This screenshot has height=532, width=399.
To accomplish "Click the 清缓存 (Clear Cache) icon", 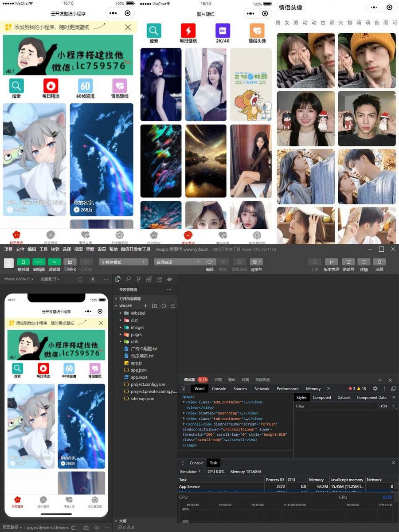I will 255,262.
